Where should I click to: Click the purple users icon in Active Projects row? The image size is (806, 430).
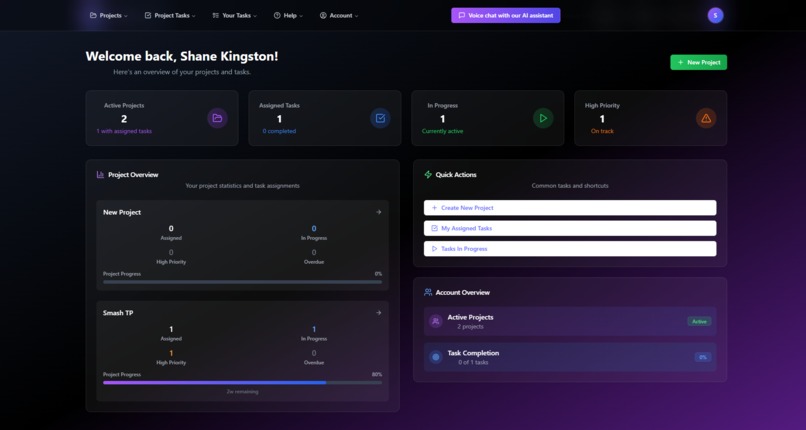436,322
